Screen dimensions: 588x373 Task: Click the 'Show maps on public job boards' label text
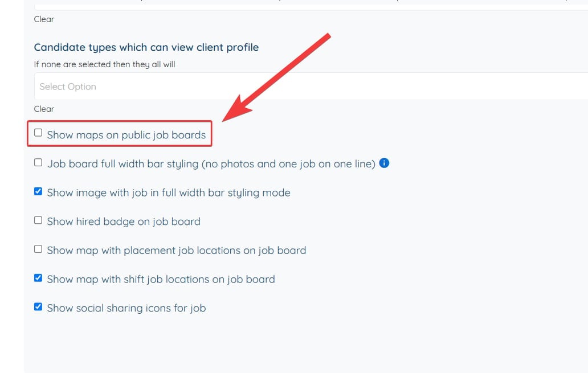[126, 136]
